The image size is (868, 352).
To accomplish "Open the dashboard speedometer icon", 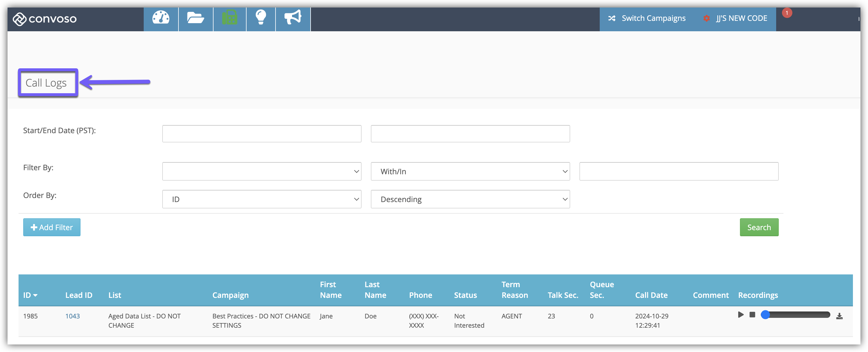I will click(x=161, y=18).
